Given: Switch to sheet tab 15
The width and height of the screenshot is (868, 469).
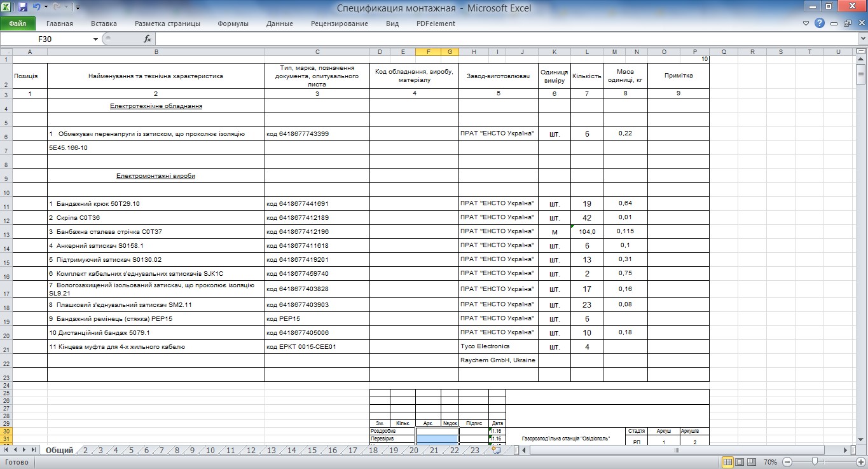Looking at the screenshot, I should coord(312,451).
